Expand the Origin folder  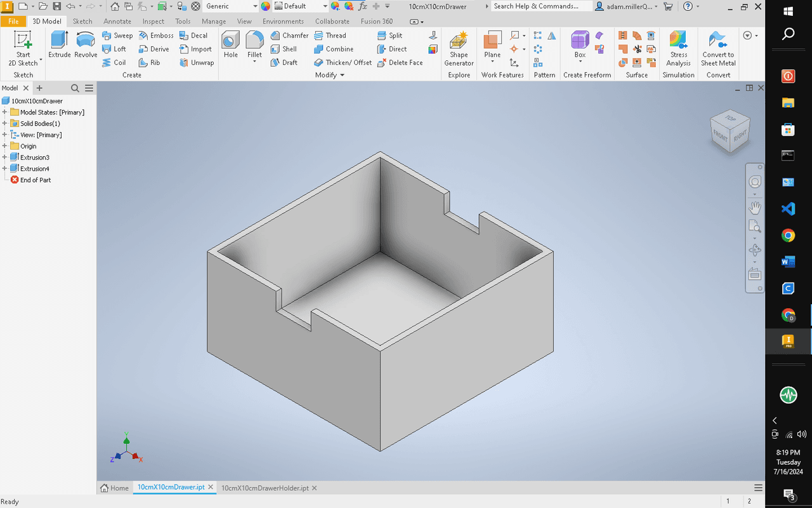click(x=4, y=146)
